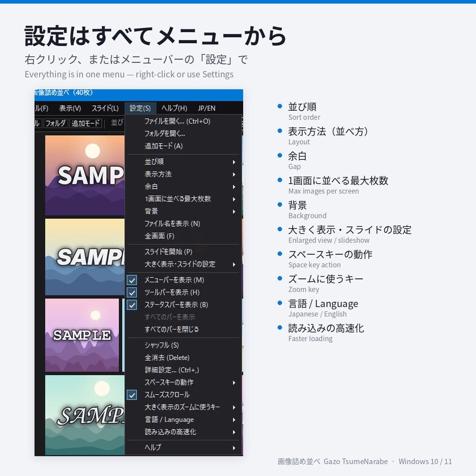
Task: Click the 読み込みの高速化 bullet text
Action: (326, 328)
